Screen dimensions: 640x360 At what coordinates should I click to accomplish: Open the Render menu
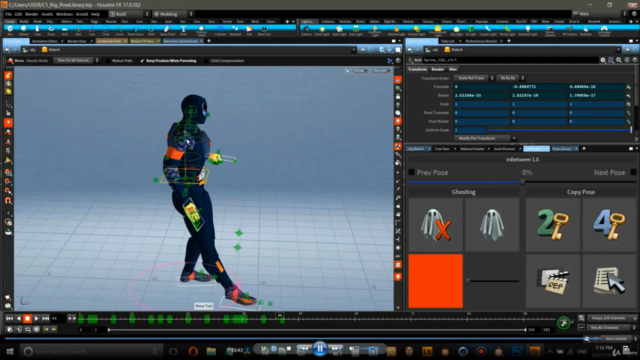point(31,14)
